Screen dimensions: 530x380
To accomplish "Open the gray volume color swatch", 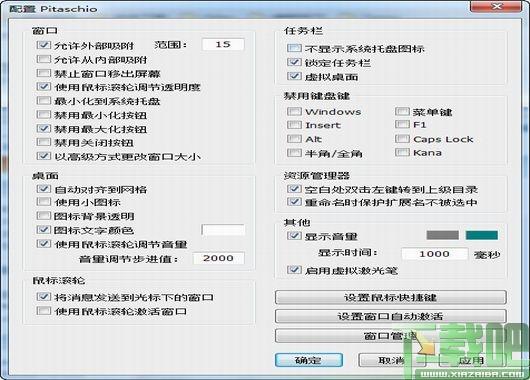I will (442, 235).
